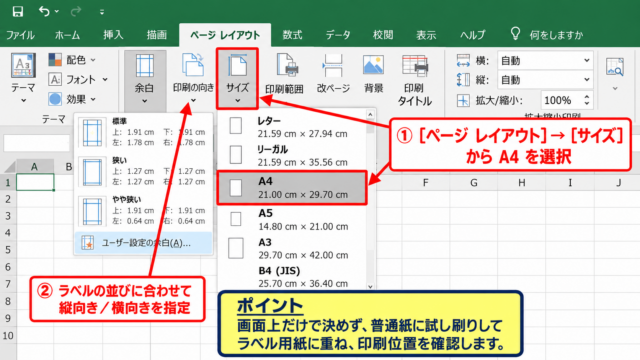The height and width of the screenshot is (360, 640).
Task: Select A5 14.80 cm × 21.00 cm paper size
Action: click(x=292, y=220)
